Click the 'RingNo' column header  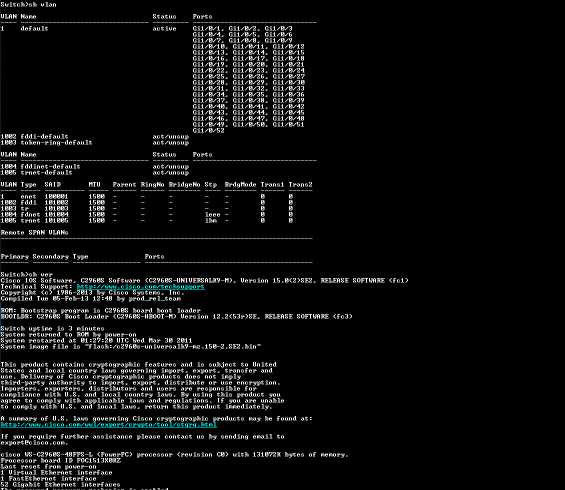point(152,184)
